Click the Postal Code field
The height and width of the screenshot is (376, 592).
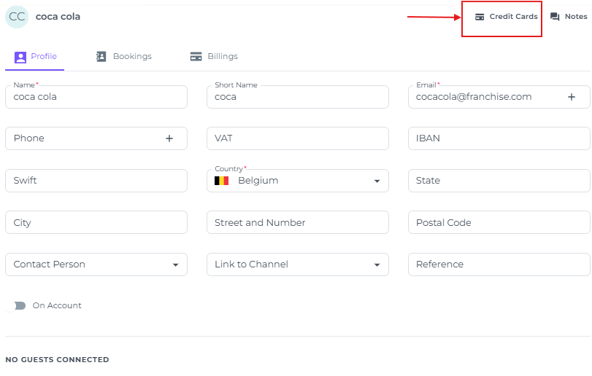coord(499,222)
